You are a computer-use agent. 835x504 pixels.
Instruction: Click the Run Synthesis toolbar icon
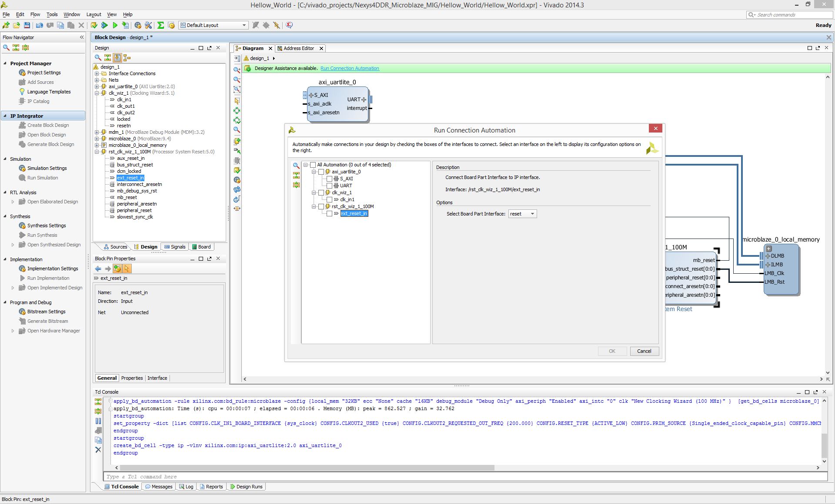104,25
